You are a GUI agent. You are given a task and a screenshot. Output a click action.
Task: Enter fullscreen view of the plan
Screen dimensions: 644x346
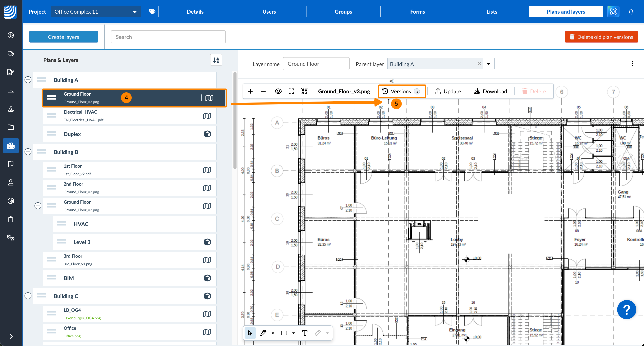[291, 91]
